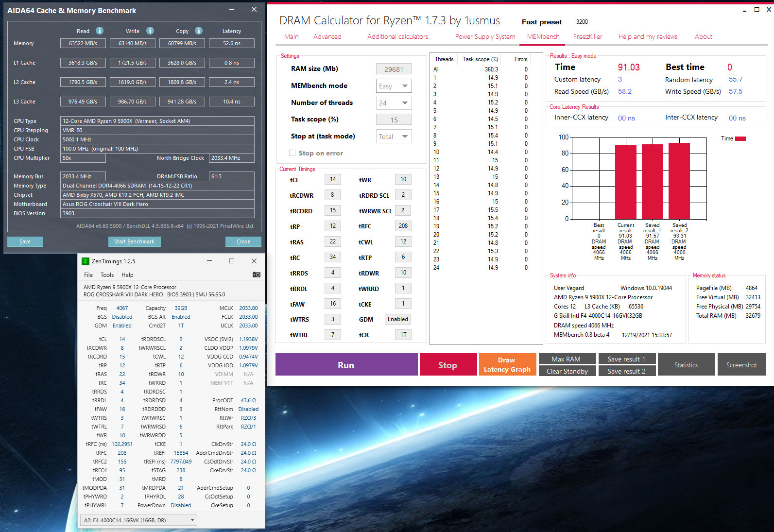This screenshot has height=532, width=774.
Task: Click the ZenTimings camera screenshot icon
Action: coord(257,275)
